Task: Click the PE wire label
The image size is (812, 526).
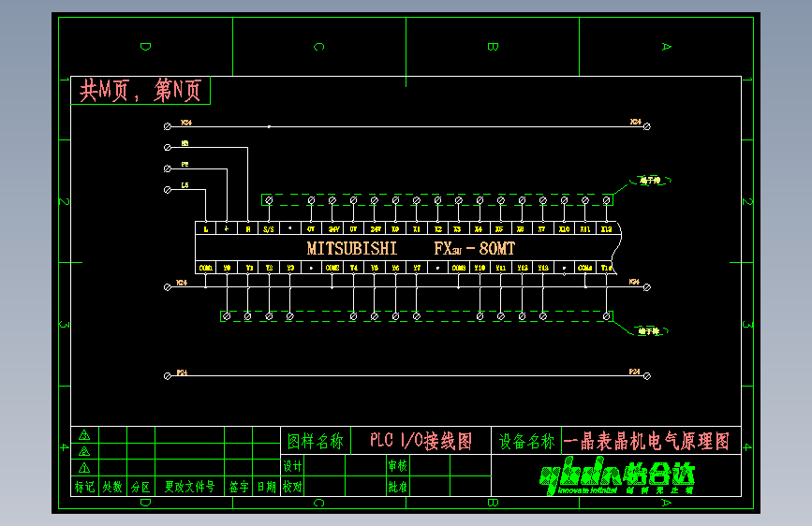Action: pyautogui.click(x=185, y=164)
